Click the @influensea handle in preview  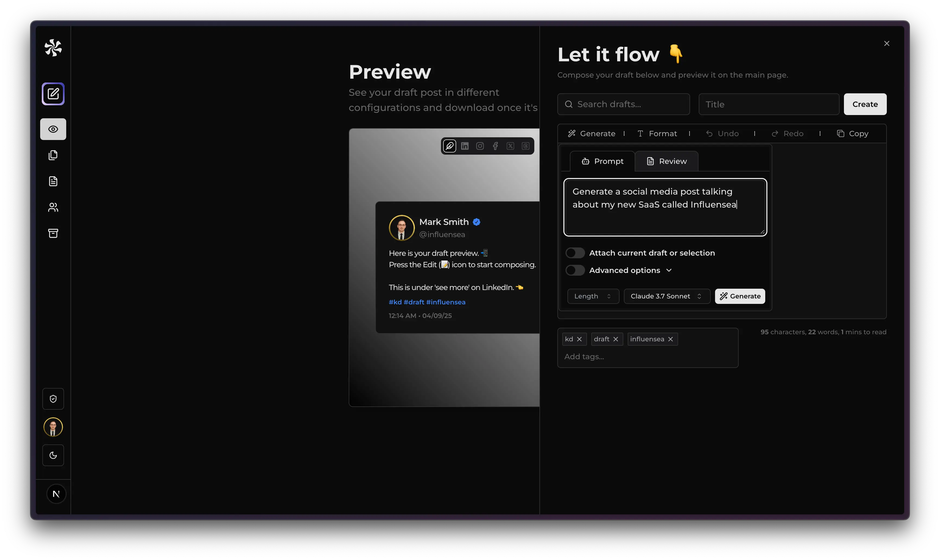click(442, 235)
